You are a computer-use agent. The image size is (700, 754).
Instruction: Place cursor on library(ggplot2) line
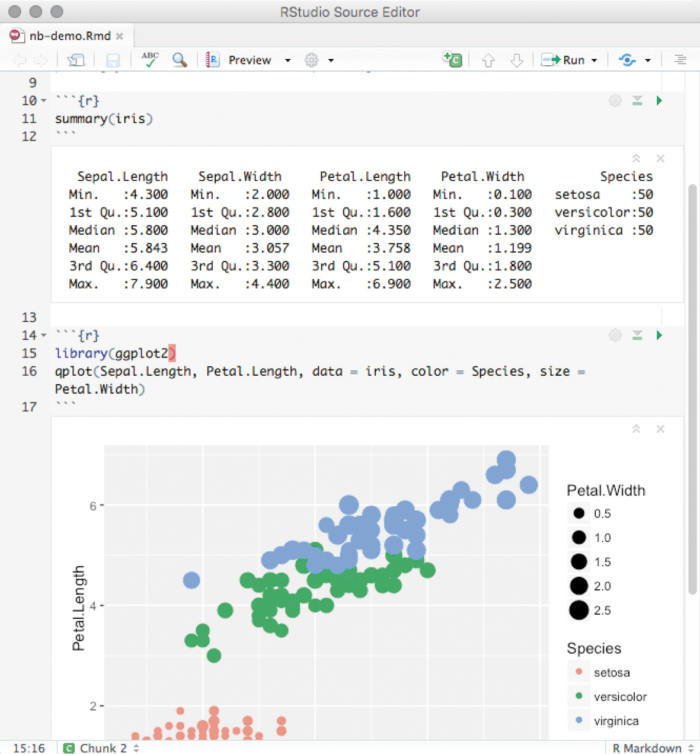(115, 353)
